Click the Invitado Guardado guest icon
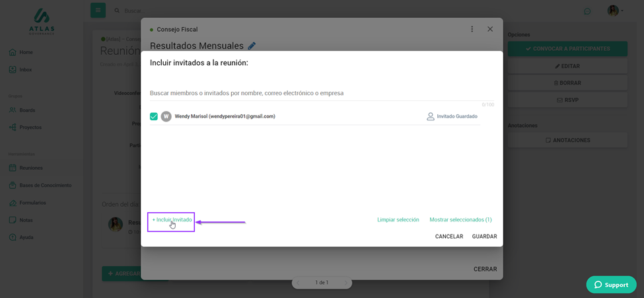644x298 pixels. click(x=431, y=116)
